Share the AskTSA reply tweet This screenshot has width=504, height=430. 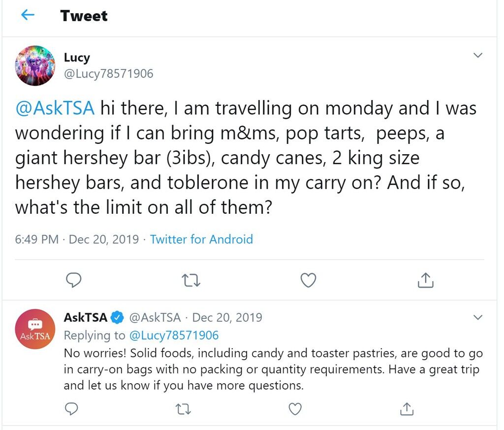click(x=407, y=409)
